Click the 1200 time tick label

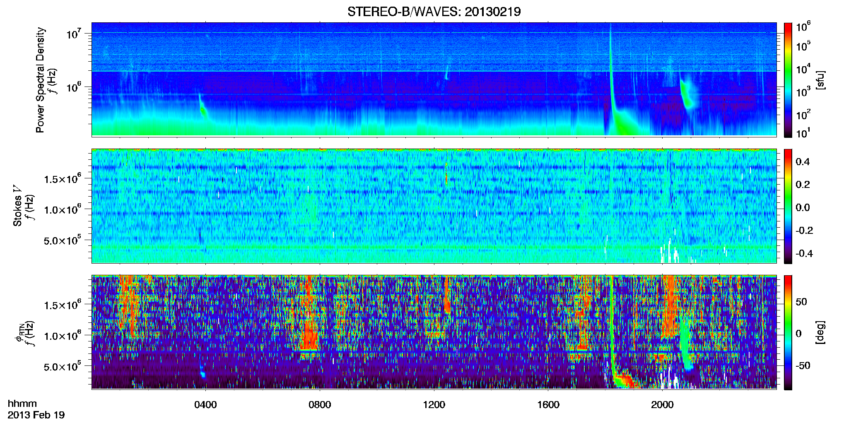click(x=434, y=404)
